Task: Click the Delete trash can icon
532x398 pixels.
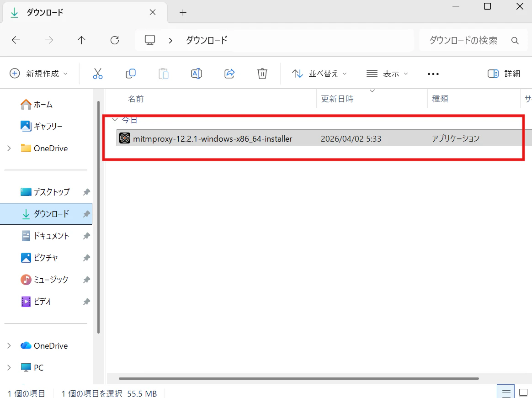Action: click(262, 74)
